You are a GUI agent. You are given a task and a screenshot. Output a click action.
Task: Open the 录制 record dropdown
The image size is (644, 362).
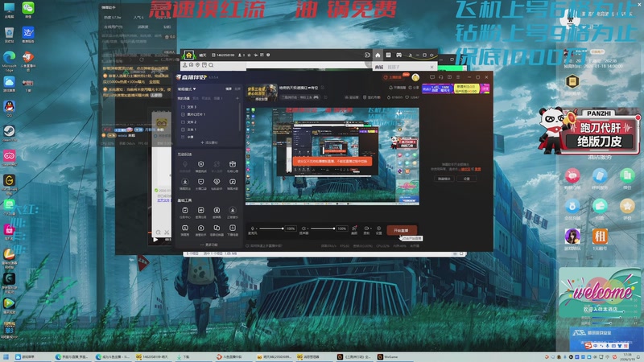pos(367,230)
